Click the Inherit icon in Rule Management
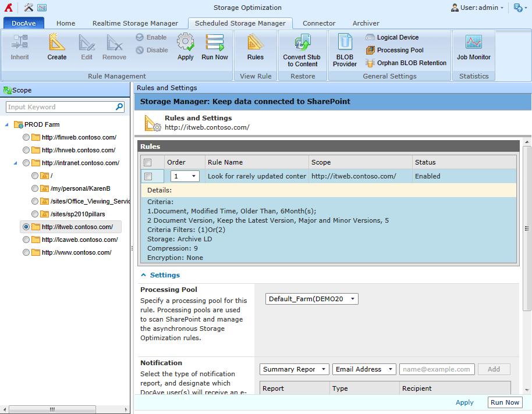 pyautogui.click(x=19, y=47)
